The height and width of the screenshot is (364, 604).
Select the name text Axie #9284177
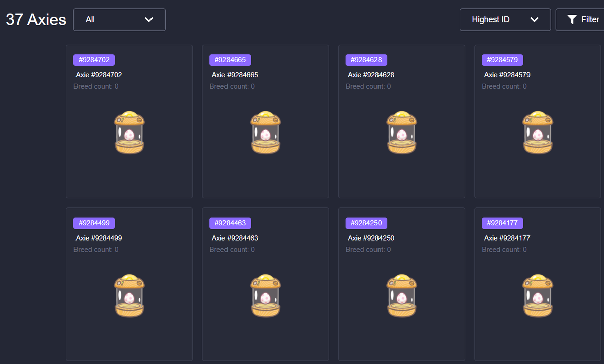pyautogui.click(x=507, y=238)
